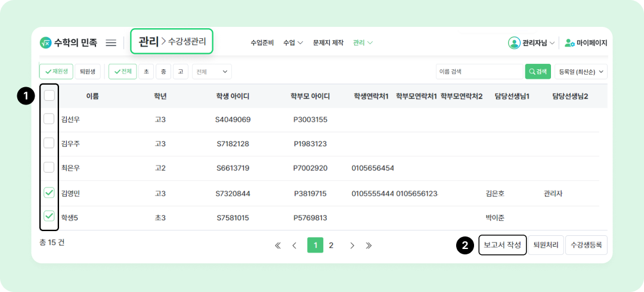644x292 pixels.
Task: Click the 보고서 작성 button
Action: (x=502, y=245)
